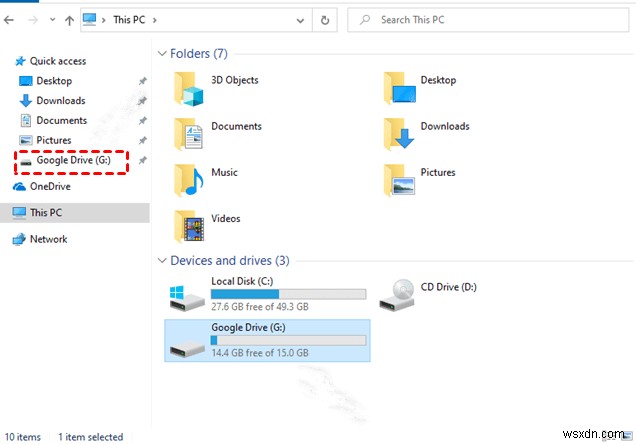
Task: Select the Music folder icon
Action: (x=189, y=180)
